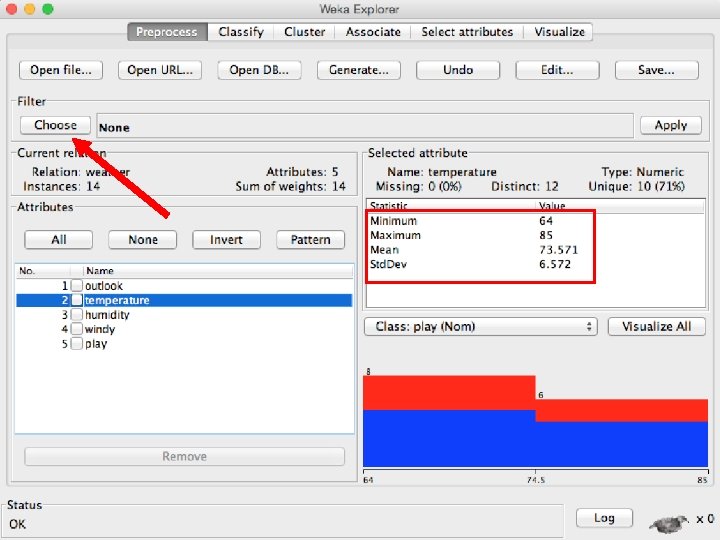Click the Open URL... button
Viewport: 720px width, 540px height.
pos(160,70)
